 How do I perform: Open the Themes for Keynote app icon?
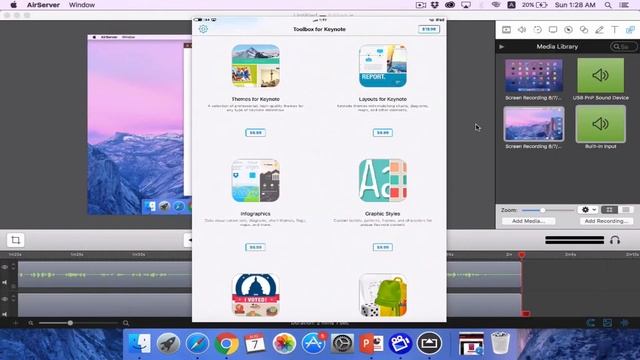point(256,66)
